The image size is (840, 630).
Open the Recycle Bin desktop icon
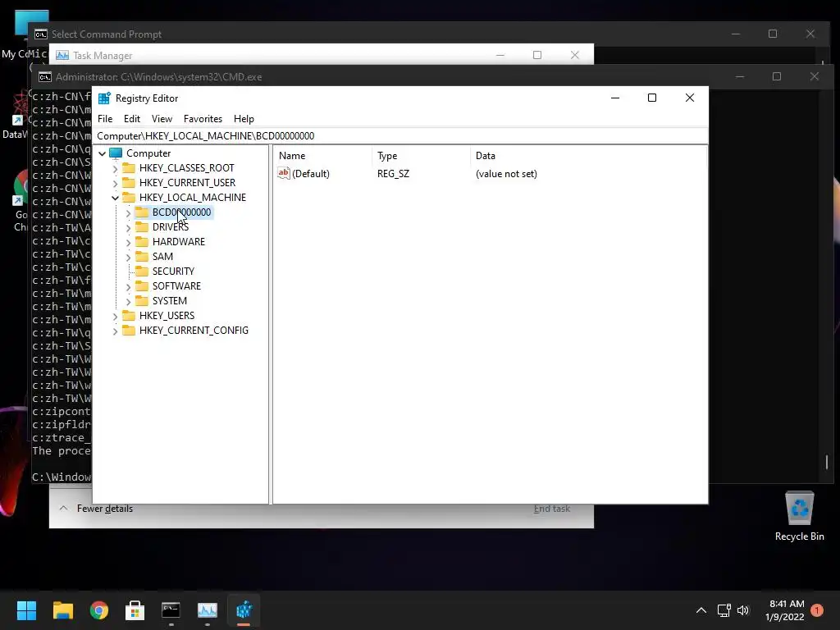pos(799,517)
